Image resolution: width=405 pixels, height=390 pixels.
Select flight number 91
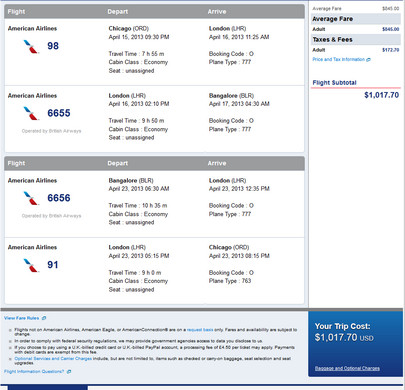tap(53, 265)
